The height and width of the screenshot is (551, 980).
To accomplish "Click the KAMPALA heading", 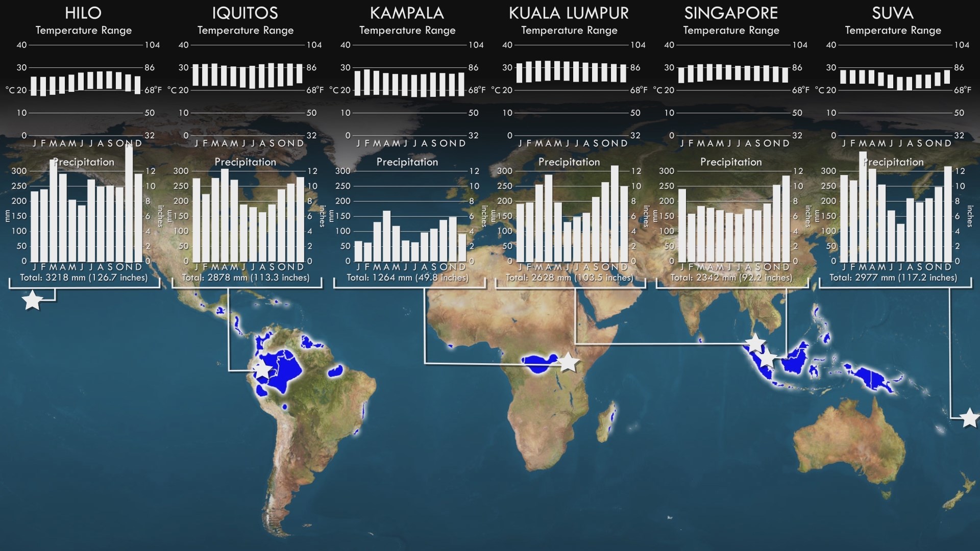I will coord(407,13).
